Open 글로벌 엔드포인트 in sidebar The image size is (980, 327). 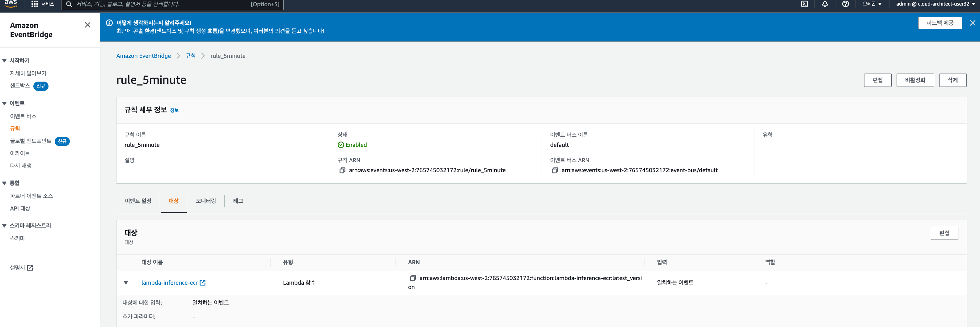(31, 141)
